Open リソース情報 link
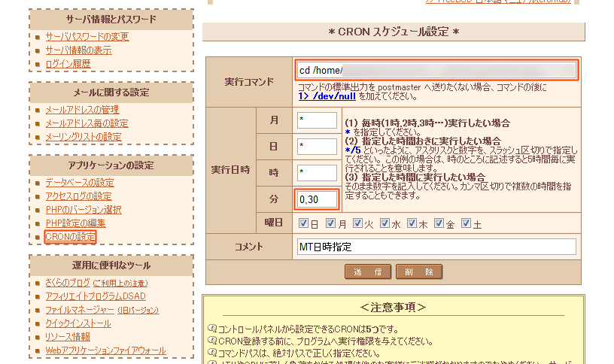This screenshot has width=614, height=364. [68, 337]
